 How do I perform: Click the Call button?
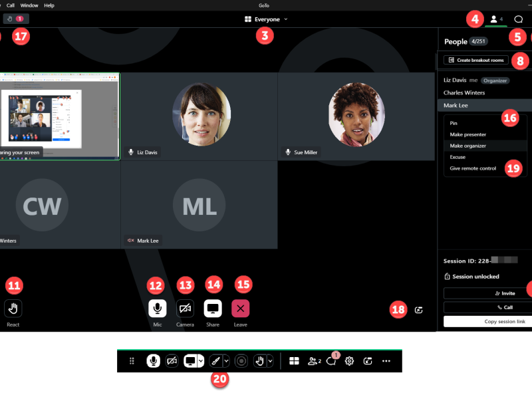pyautogui.click(x=487, y=307)
